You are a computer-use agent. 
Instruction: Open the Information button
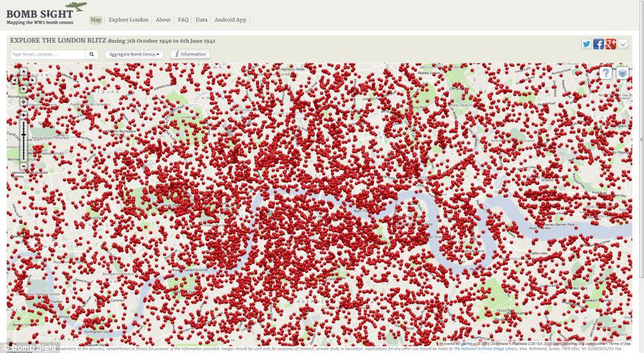(190, 54)
